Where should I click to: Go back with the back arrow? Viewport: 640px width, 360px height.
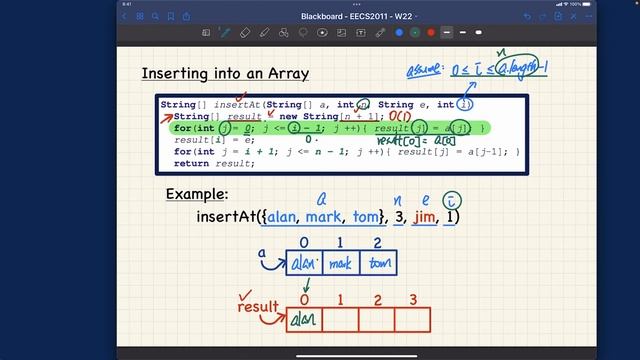coord(124,16)
